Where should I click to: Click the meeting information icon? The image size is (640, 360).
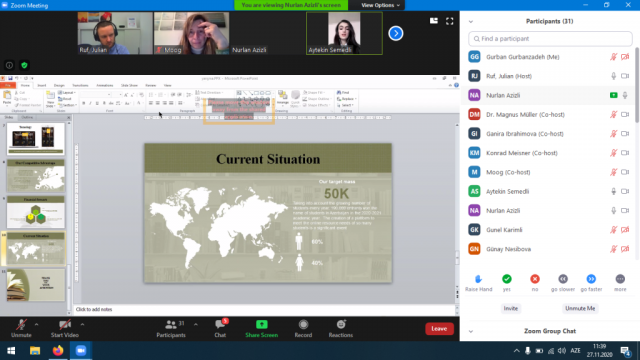pyautogui.click(x=9, y=65)
